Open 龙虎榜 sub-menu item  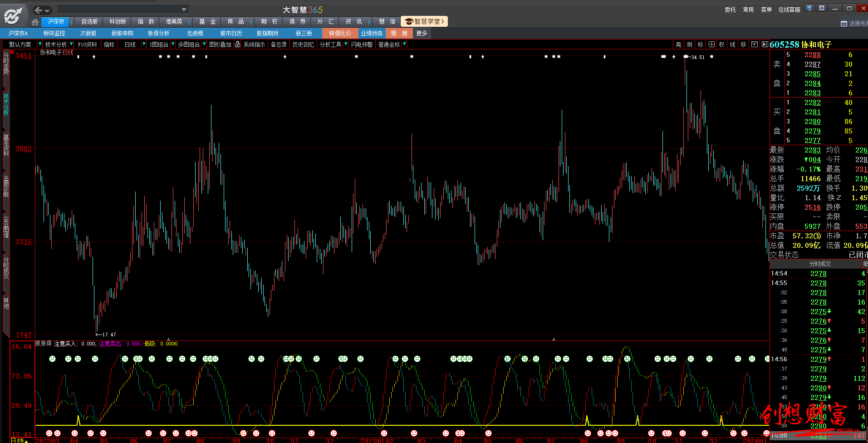[195, 33]
